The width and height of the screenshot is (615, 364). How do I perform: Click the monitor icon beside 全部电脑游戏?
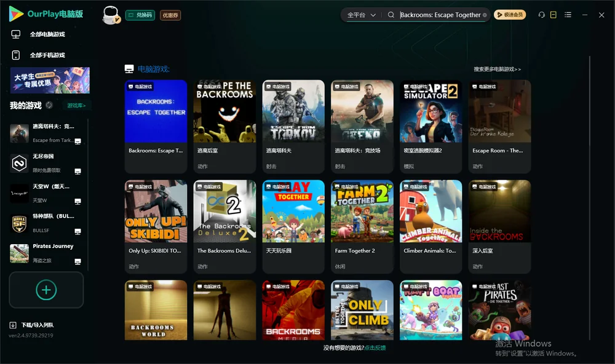(16, 34)
